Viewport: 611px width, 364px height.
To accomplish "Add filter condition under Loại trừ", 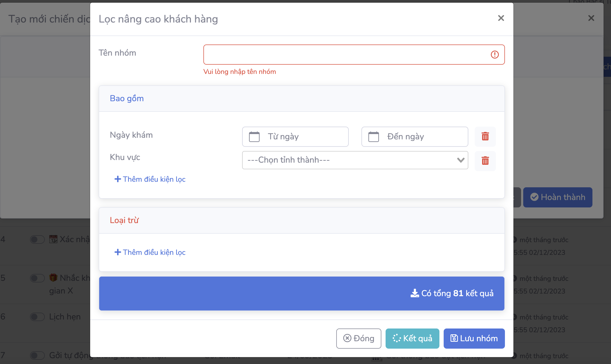I will tap(150, 252).
